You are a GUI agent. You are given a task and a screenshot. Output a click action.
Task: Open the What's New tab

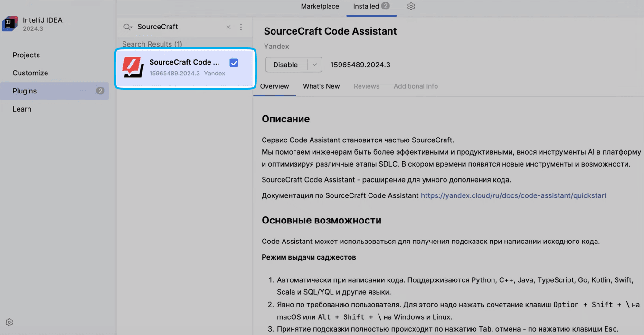[322, 86]
